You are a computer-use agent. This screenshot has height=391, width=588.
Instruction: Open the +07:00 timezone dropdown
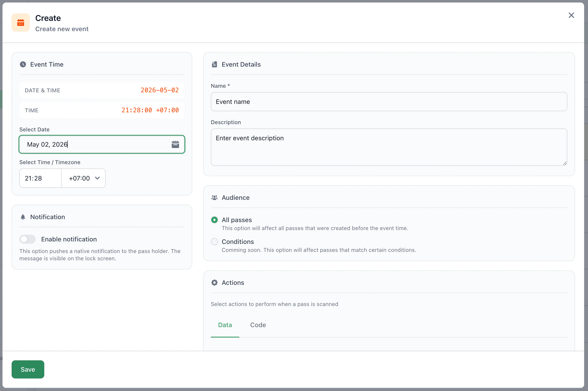pos(83,178)
